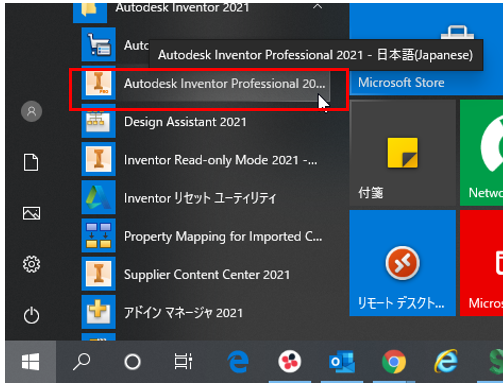Select Autodesk Inventor Professional 20... text entry
The height and width of the screenshot is (388, 503).
224,84
